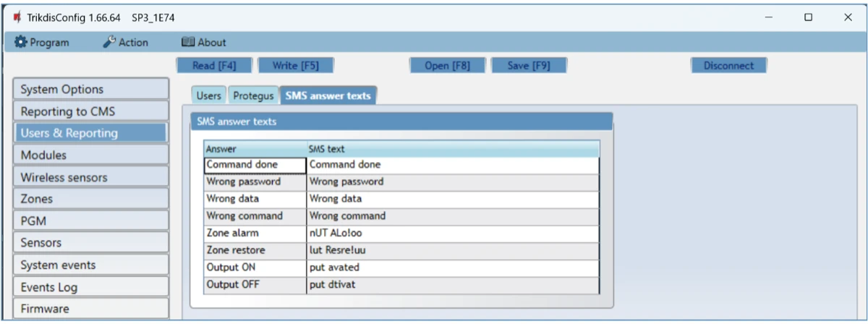Click the Open [F8] button
Image resolution: width=868 pixels, height=324 pixels.
447,66
